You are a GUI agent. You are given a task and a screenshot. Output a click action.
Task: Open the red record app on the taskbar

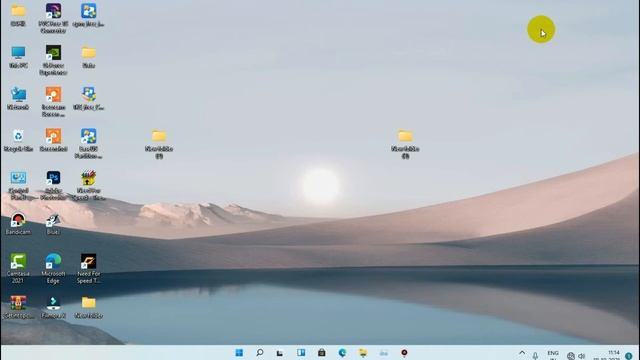click(x=404, y=353)
